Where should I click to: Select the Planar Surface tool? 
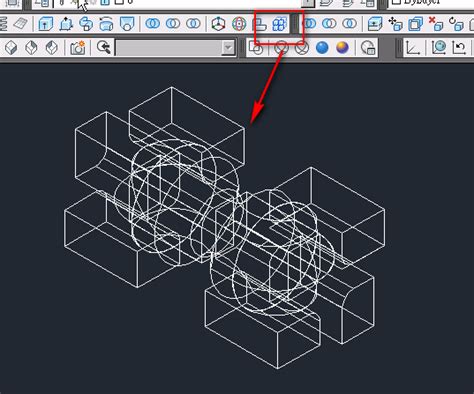coord(21,24)
